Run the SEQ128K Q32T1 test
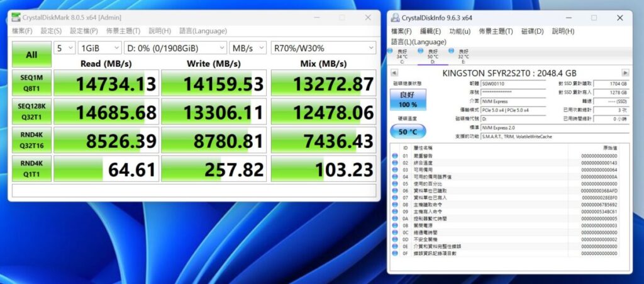Screen dimensions: 644x284 point(31,111)
